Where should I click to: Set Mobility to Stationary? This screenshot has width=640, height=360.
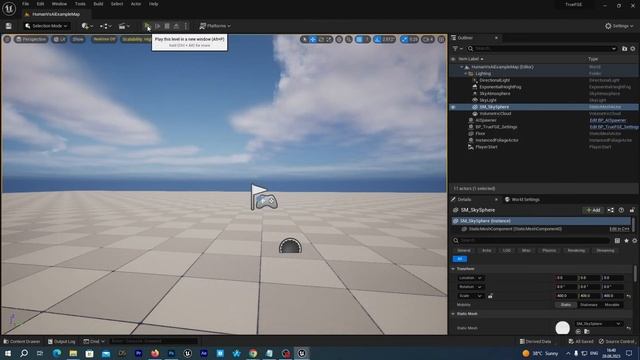tap(589, 305)
